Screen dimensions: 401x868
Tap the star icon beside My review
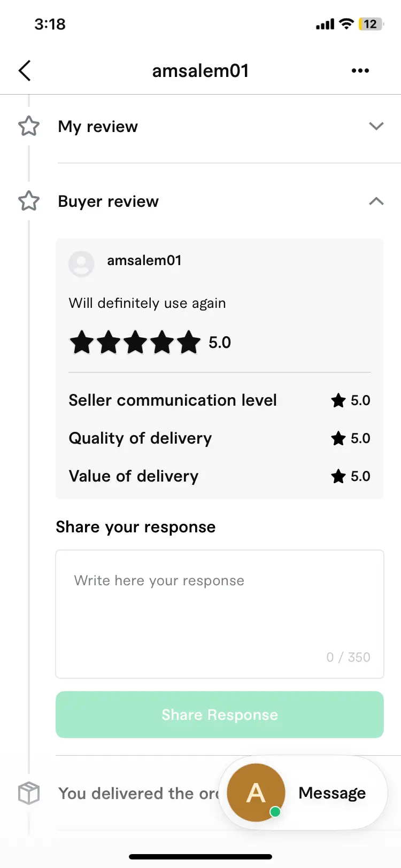(29, 127)
